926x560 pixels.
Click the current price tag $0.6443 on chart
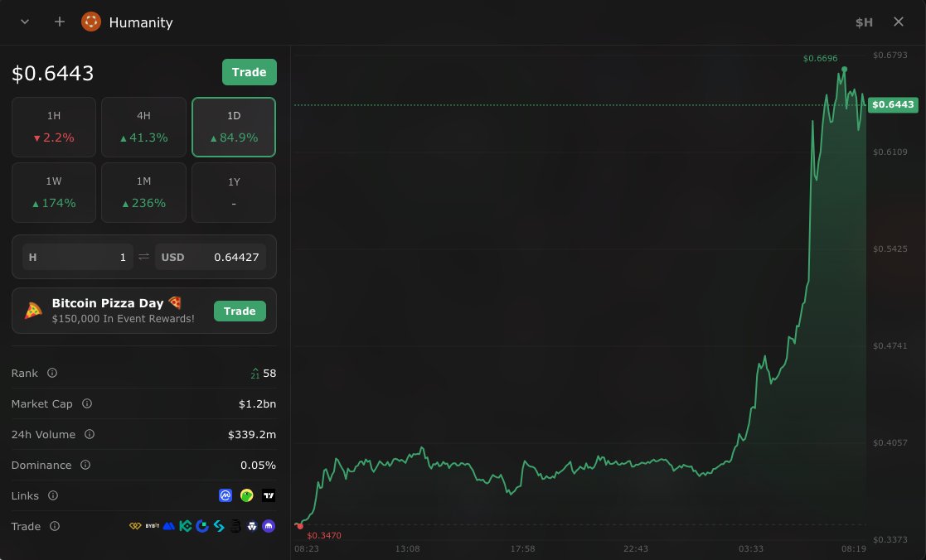click(893, 104)
